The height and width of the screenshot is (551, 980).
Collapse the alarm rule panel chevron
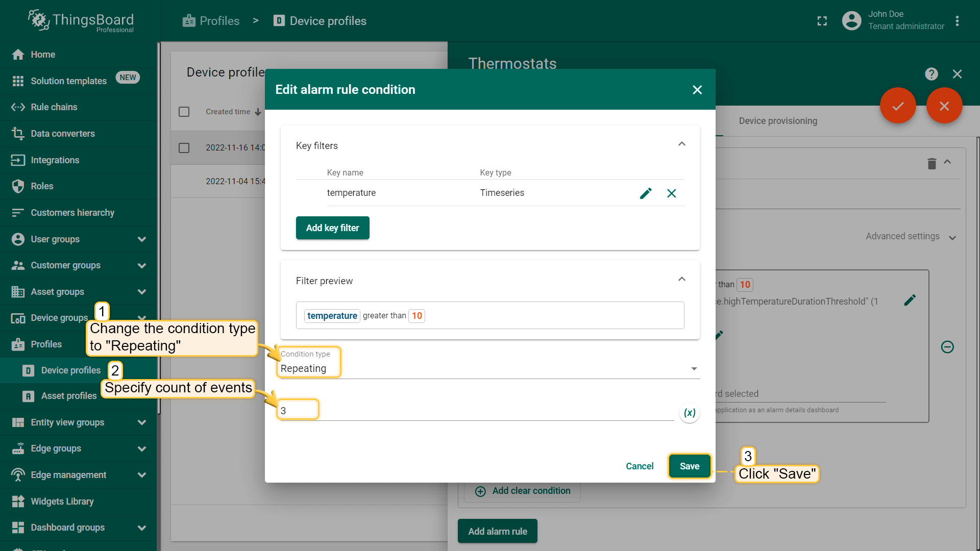[947, 162]
